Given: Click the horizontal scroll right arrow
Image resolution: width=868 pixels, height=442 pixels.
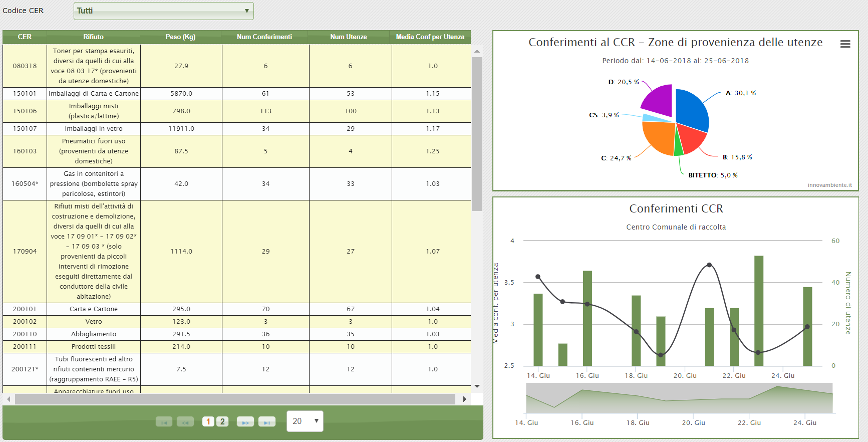Looking at the screenshot, I should click(464, 399).
